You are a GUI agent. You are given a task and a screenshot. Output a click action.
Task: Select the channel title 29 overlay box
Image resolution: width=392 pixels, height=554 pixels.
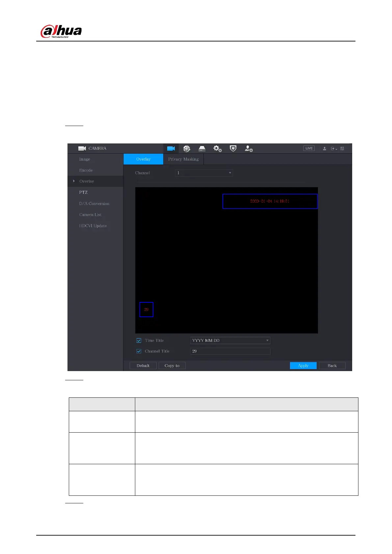(x=146, y=310)
